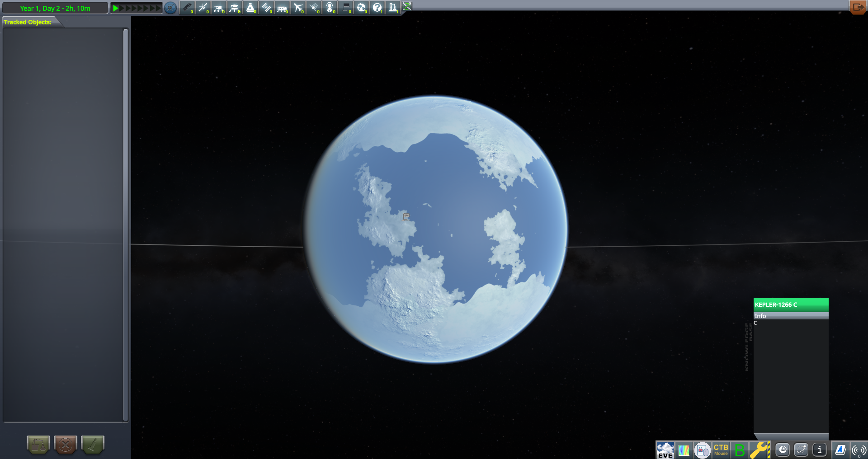
Task: Expand the Info section header
Action: tap(790, 316)
